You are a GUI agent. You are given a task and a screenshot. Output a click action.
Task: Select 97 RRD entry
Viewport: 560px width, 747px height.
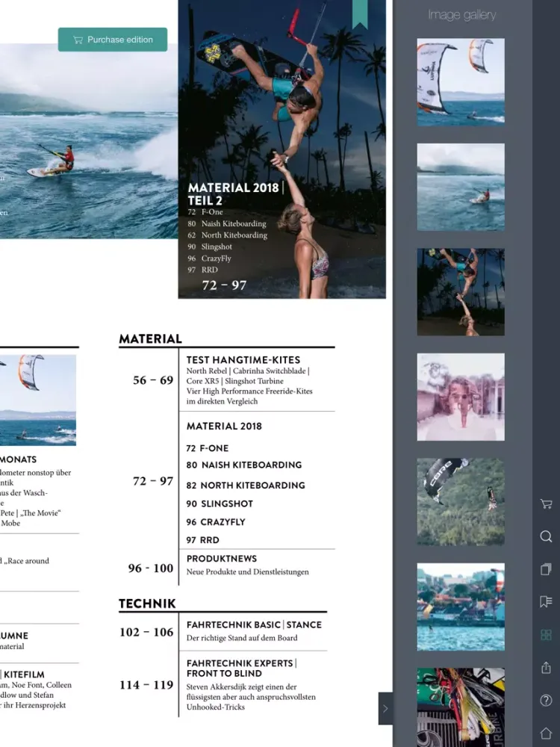click(202, 540)
